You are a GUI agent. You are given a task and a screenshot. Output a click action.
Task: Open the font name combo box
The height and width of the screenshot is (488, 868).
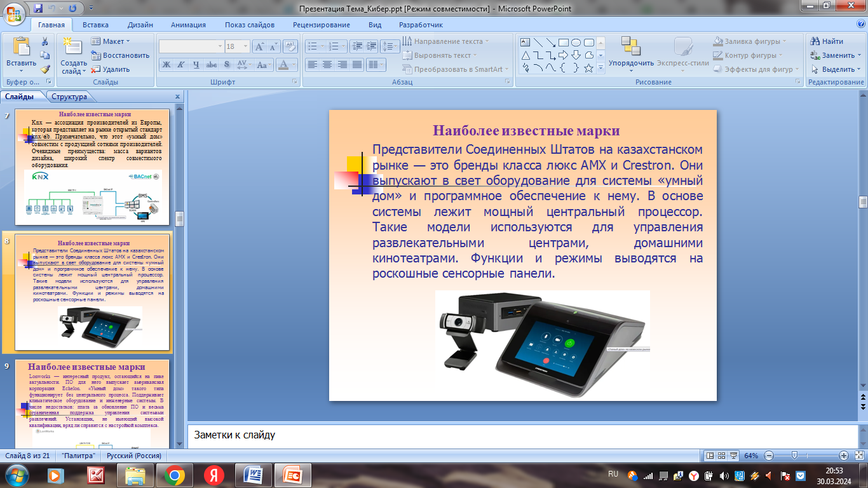click(191, 46)
